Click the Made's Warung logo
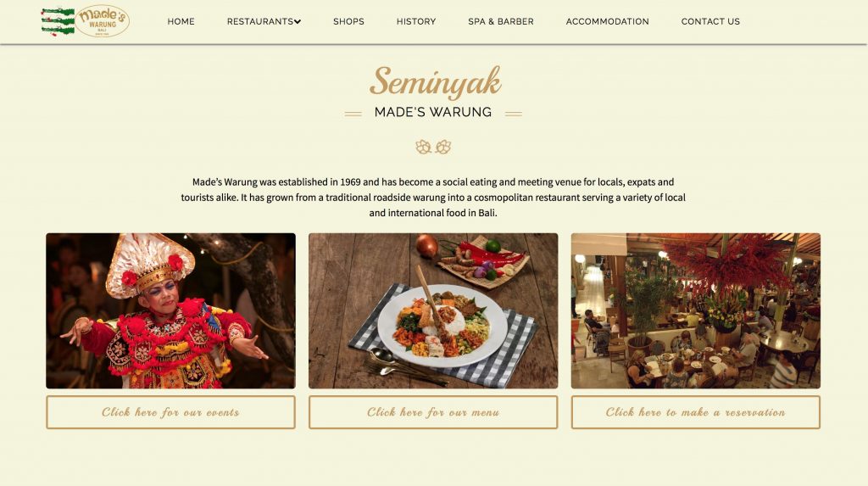Viewport: 868px width, 486px height. click(x=103, y=21)
